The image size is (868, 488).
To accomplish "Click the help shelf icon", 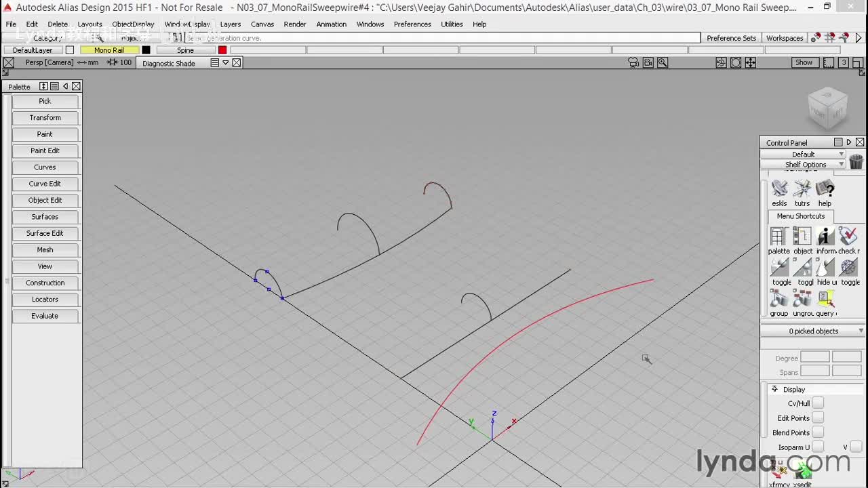I will (x=825, y=188).
